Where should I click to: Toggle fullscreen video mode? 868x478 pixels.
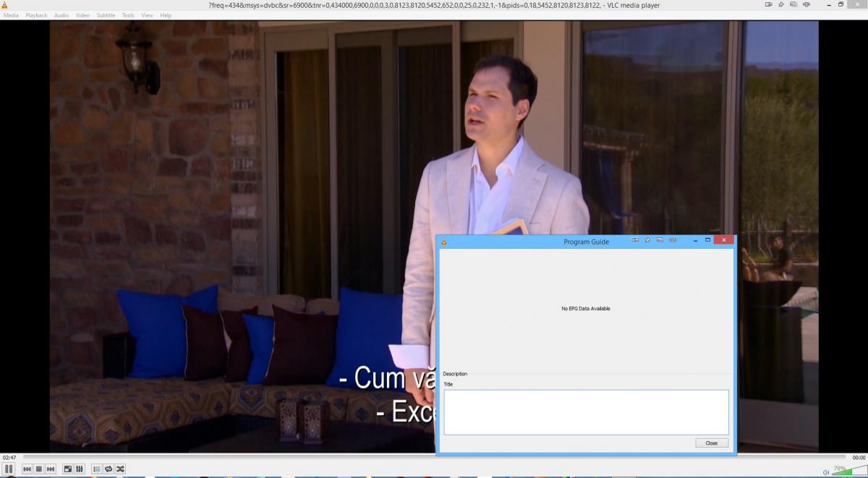coord(68,469)
